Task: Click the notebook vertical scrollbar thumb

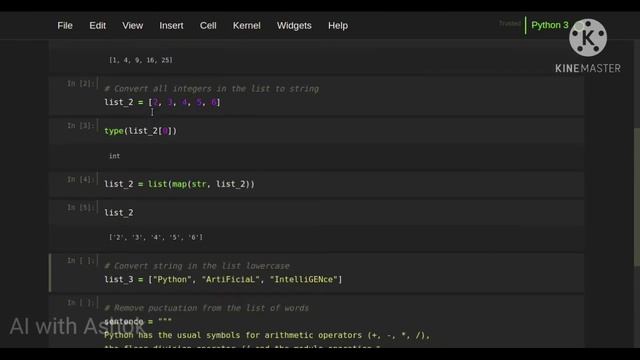Action: pyautogui.click(x=637, y=197)
